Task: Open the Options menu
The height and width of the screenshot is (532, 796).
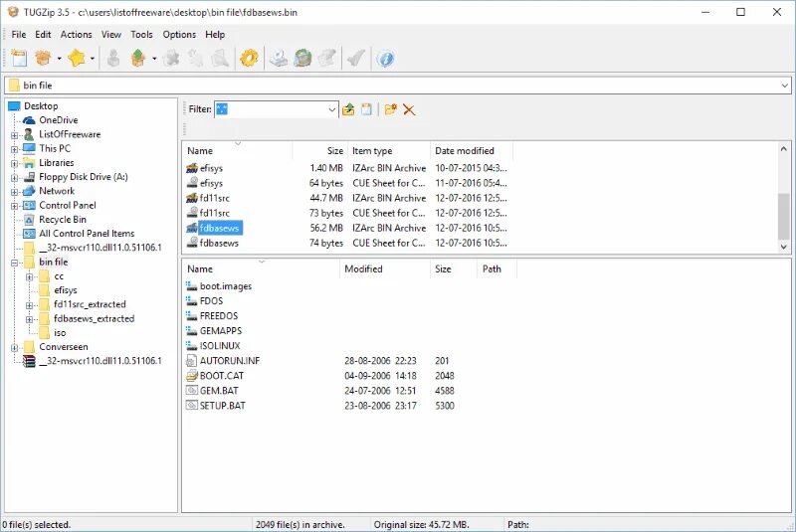Action: point(179,35)
